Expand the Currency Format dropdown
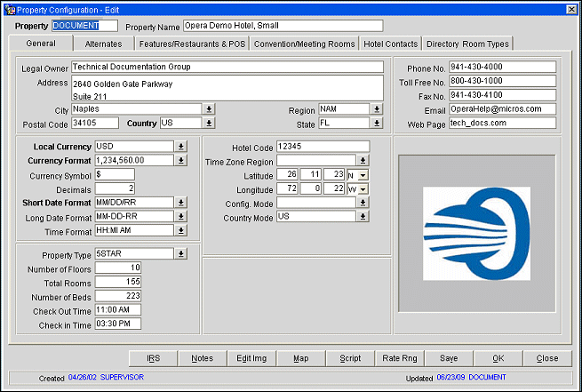Image resolution: width=582 pixels, height=392 pixels. pos(181,160)
